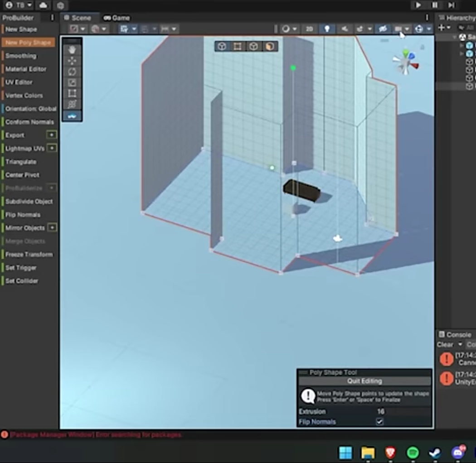476x463 pixels.
Task: Open scene camera dropdown arrow
Action: [407, 29]
